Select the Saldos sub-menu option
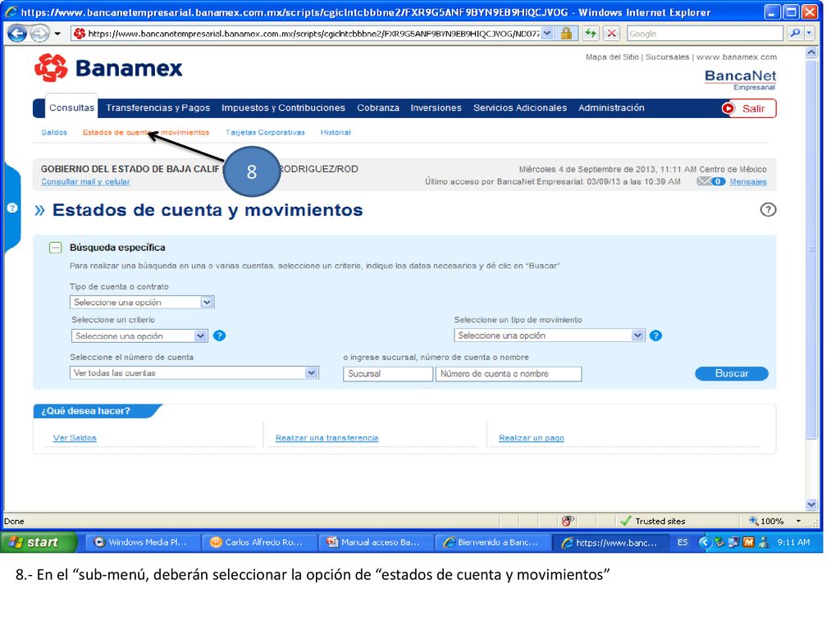The width and height of the screenshot is (840, 630). 54,132
